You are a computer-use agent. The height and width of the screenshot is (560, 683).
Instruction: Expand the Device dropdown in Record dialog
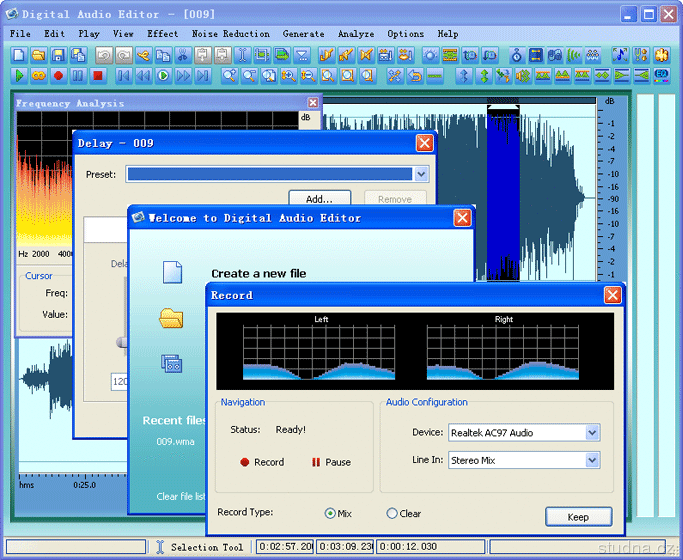[x=592, y=433]
